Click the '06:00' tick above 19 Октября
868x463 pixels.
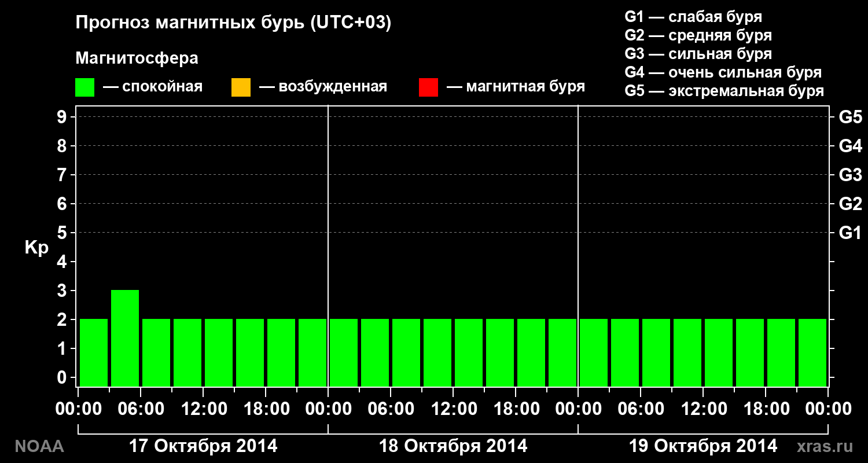tap(641, 409)
